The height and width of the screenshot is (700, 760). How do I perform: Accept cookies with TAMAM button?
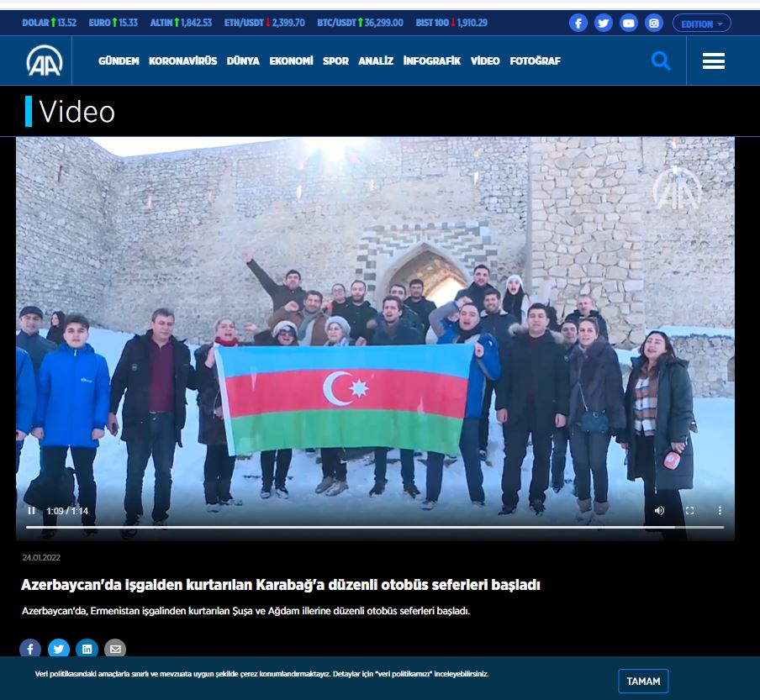pos(643,682)
